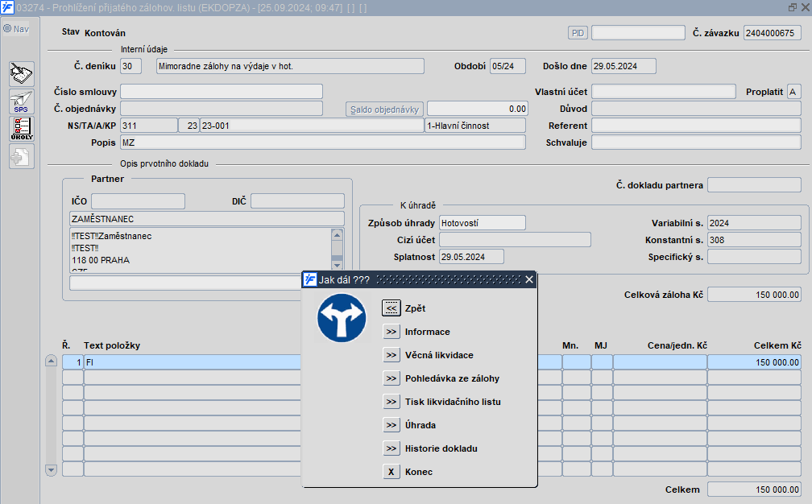Go back with the Zpět arrow button

click(391, 308)
